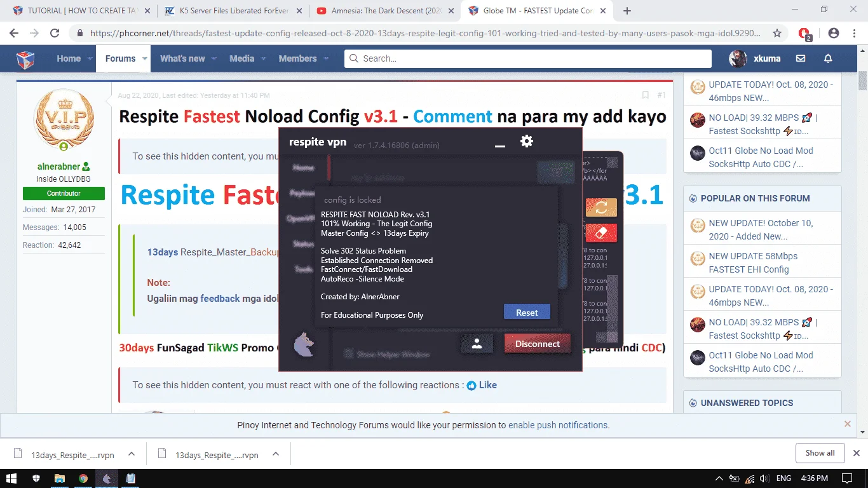Click the Chrome taskbar icon
868x488 pixels.
83,478
